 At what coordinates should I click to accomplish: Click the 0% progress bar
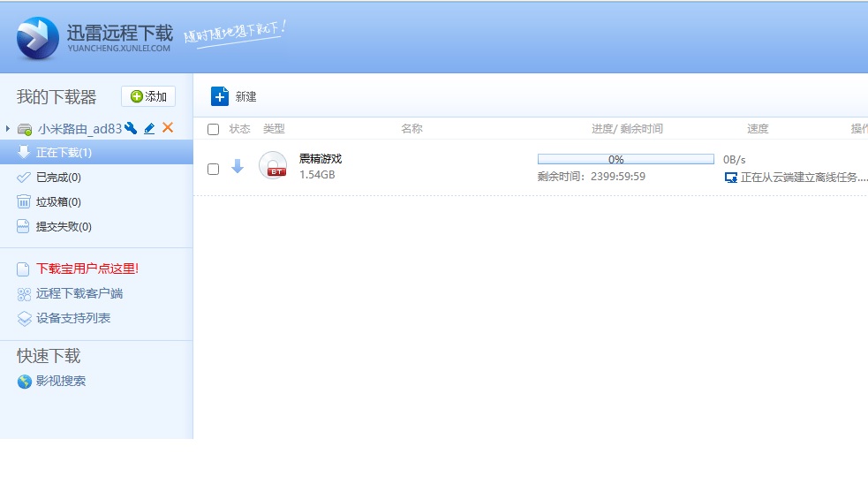pos(626,160)
